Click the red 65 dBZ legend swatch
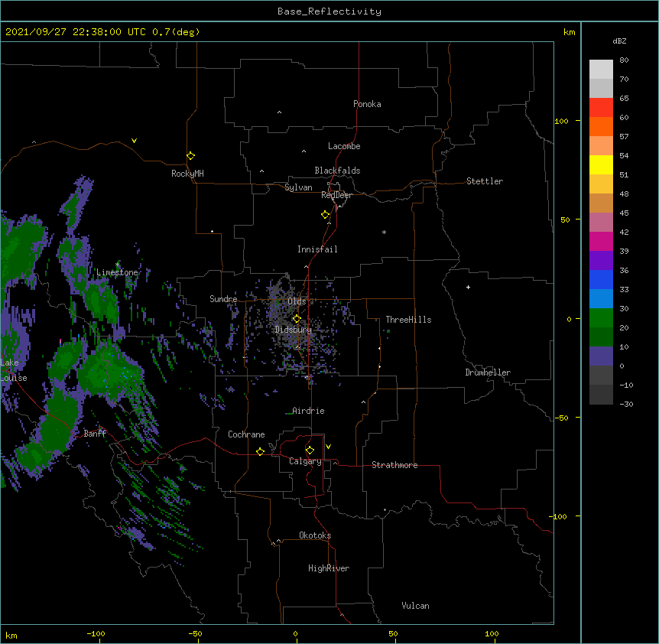Screen dimensions: 659x644 tap(601, 108)
